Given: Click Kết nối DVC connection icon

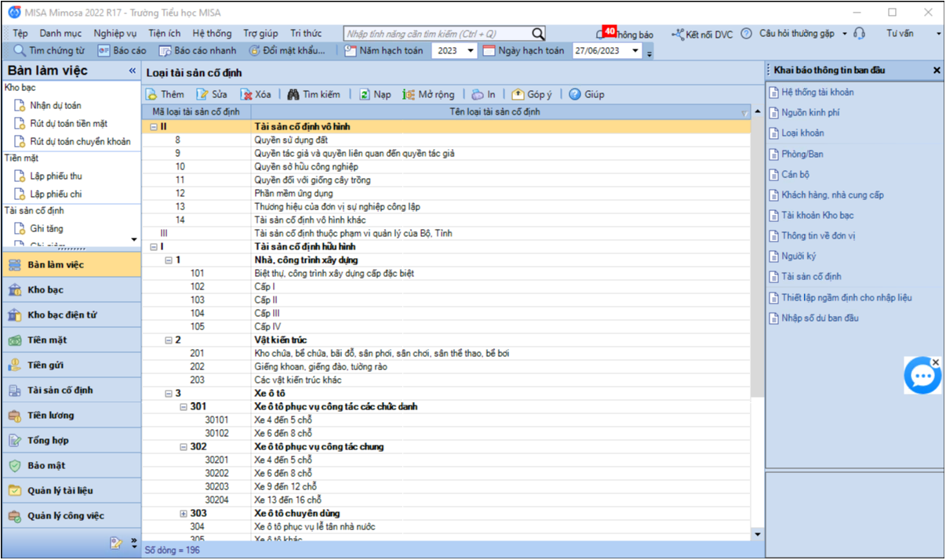Looking at the screenshot, I should coord(679,34).
